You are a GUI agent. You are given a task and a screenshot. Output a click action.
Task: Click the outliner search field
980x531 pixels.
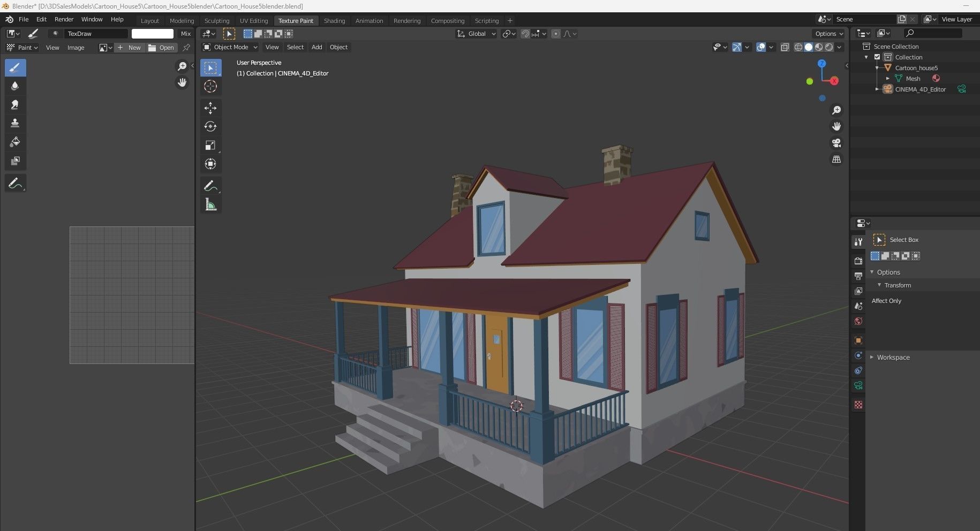932,33
